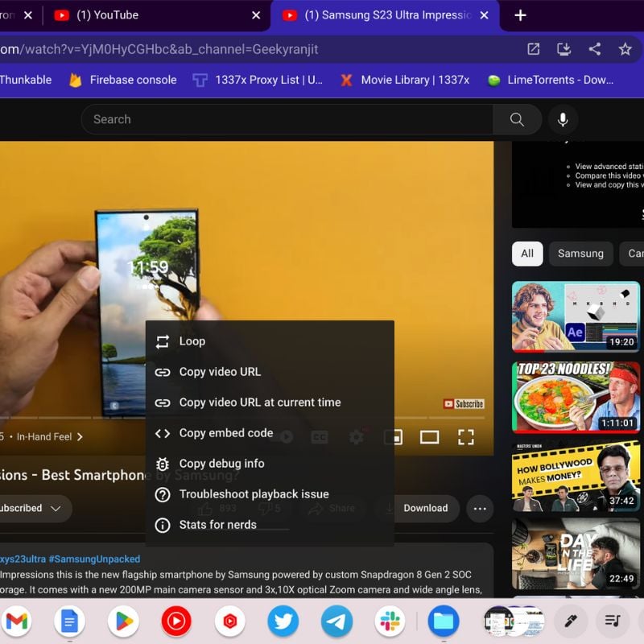This screenshot has height=644, width=644.
Task: Open YouTube Music from the shelf
Action: click(176, 621)
